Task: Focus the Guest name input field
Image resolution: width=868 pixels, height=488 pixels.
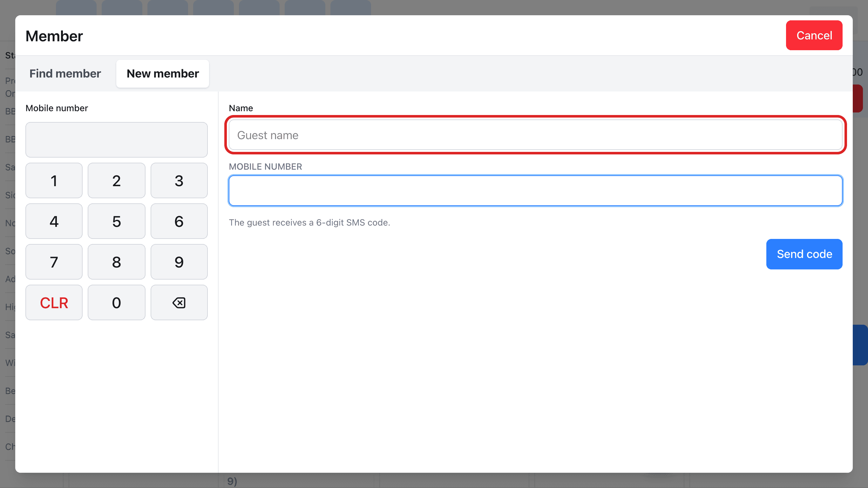Action: click(535, 135)
